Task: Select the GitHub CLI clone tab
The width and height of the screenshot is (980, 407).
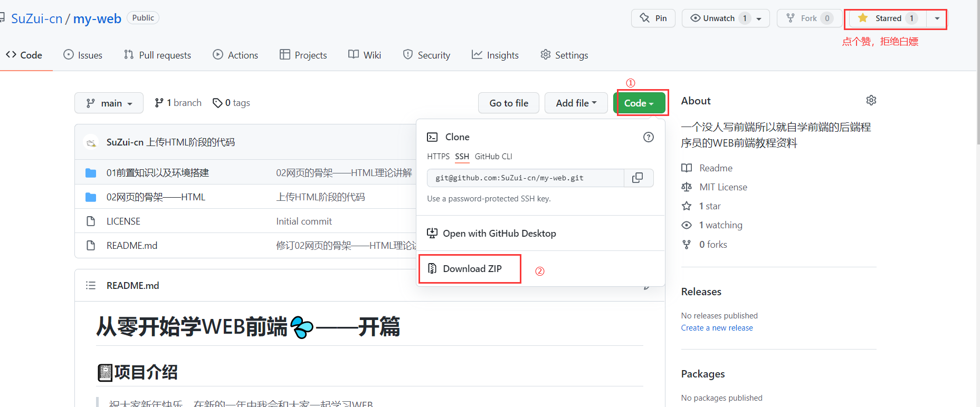Action: (493, 157)
